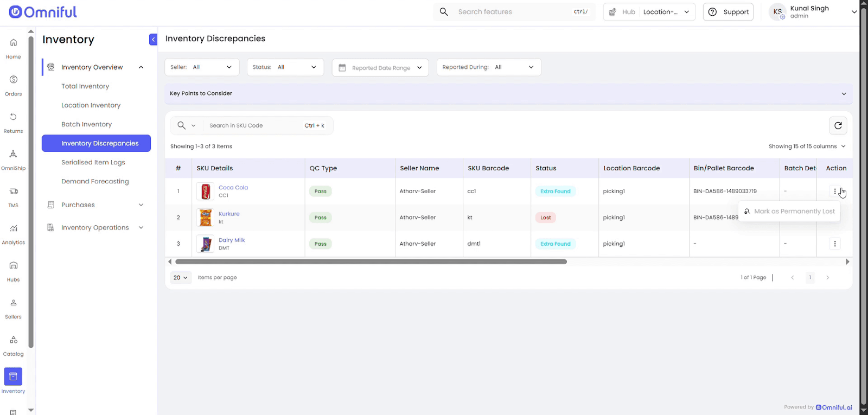Select Mark as Permanently Lost option
868x415 pixels.
click(x=794, y=212)
